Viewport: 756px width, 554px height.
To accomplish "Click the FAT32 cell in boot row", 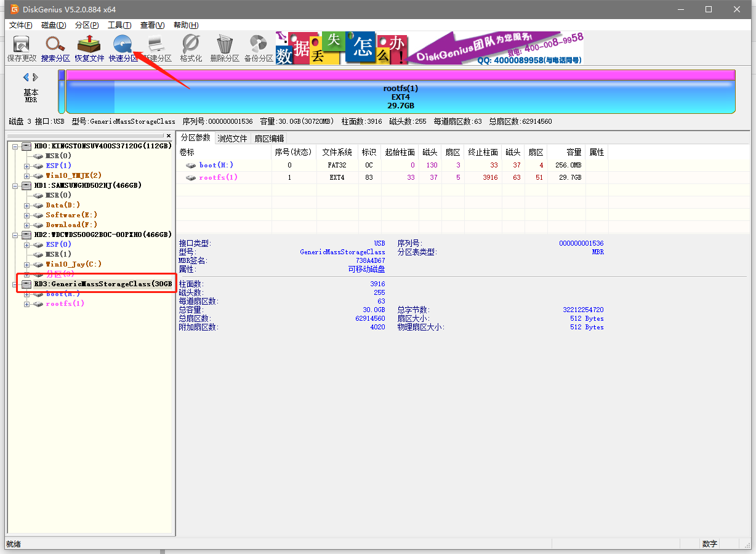I will (337, 165).
